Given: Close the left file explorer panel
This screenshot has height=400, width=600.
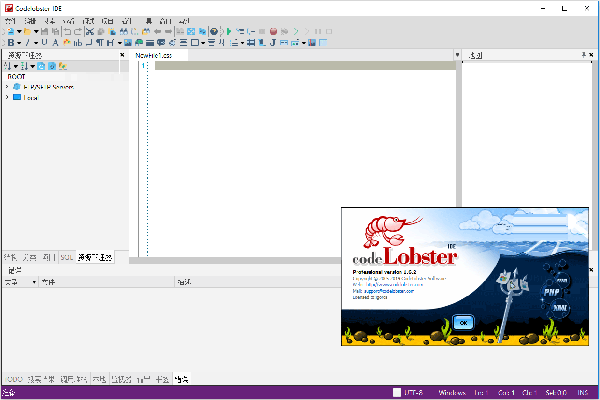Looking at the screenshot, I should 122,55.
